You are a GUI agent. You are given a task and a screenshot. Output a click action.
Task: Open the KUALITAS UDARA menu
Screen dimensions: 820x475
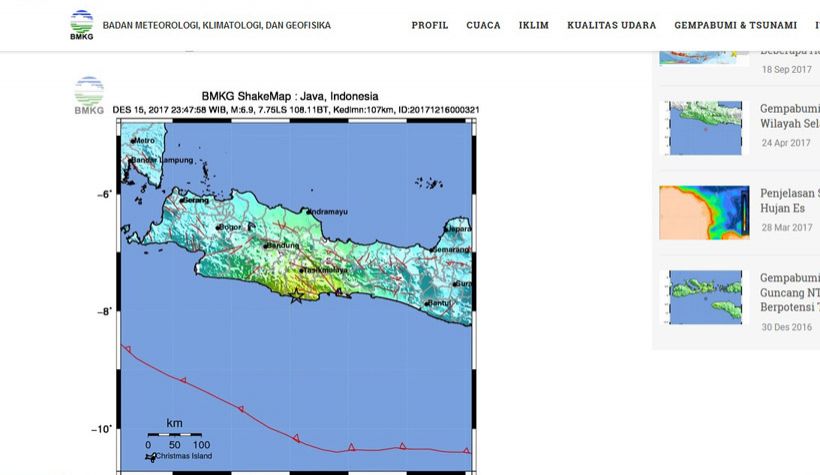tap(611, 25)
